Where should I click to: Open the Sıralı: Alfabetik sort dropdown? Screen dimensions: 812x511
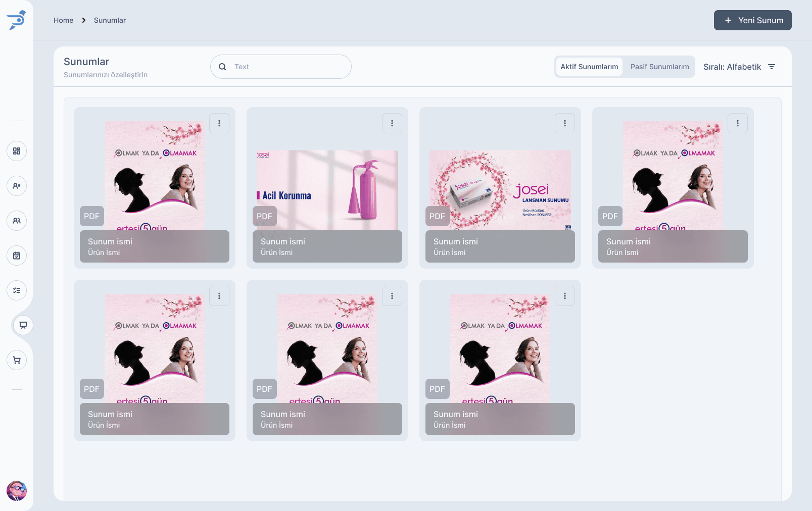tap(739, 67)
